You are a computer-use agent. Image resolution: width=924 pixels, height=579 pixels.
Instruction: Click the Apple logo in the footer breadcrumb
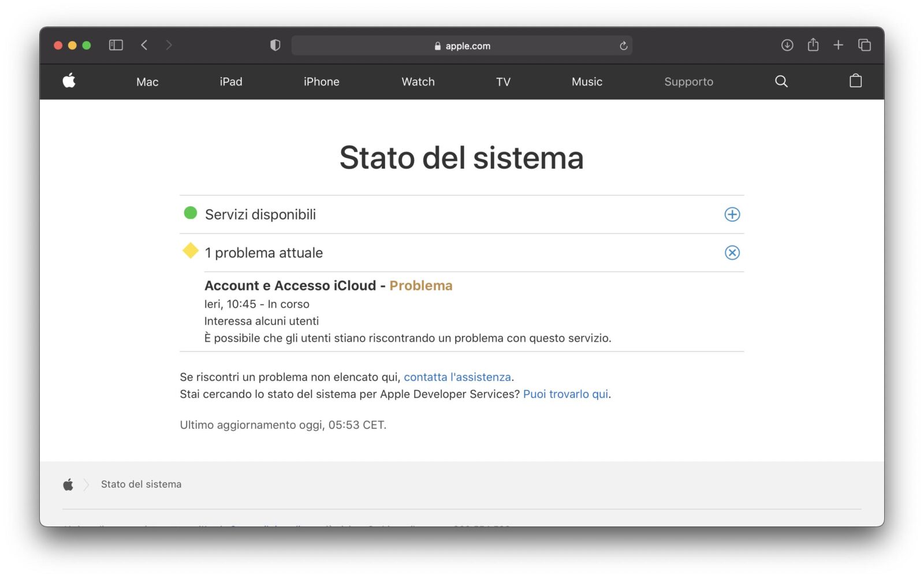pos(68,484)
